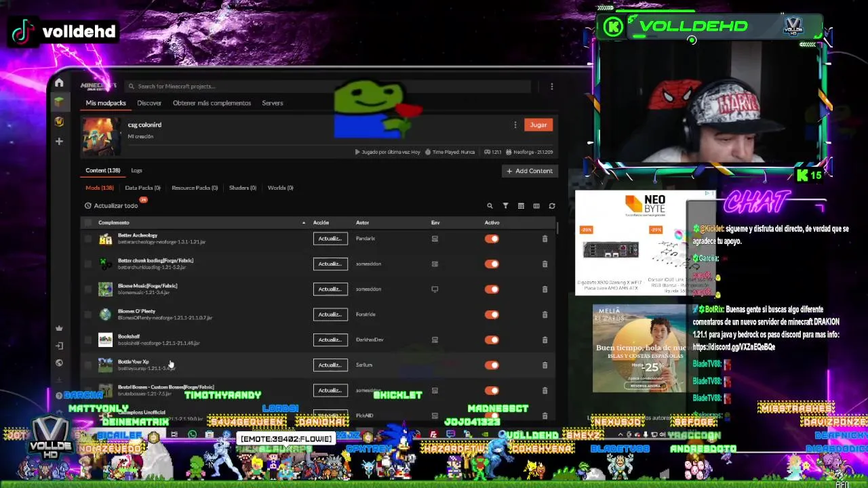Open the app three-dot menu beside search
This screenshot has width=868, height=488.
coord(552,86)
